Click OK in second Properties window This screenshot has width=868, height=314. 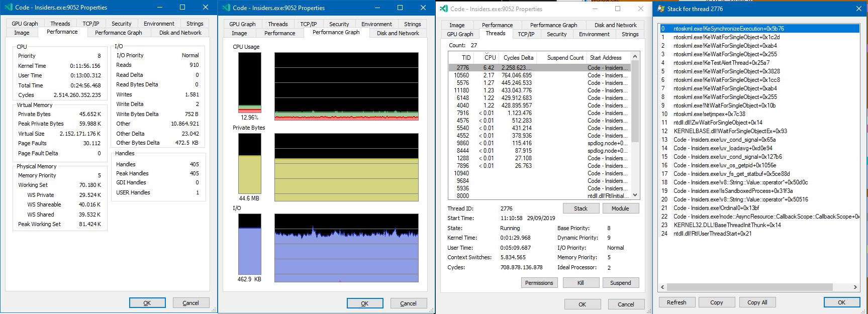coord(365,303)
